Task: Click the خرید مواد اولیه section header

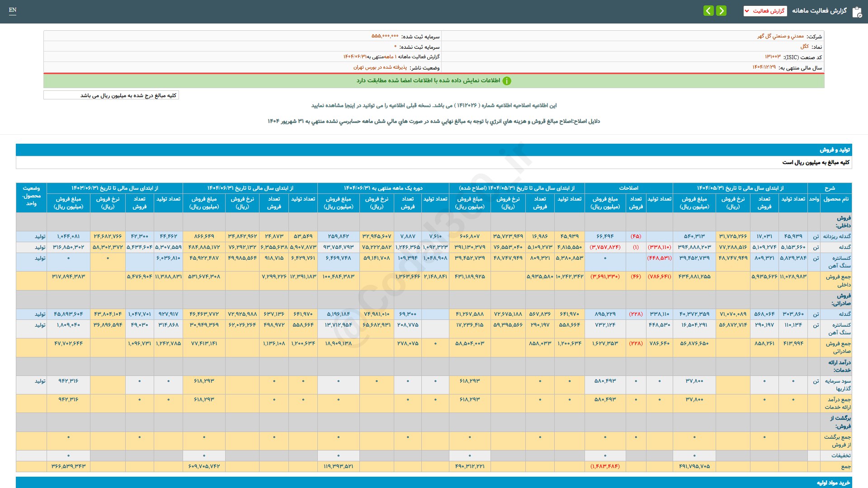Action: 833,483
